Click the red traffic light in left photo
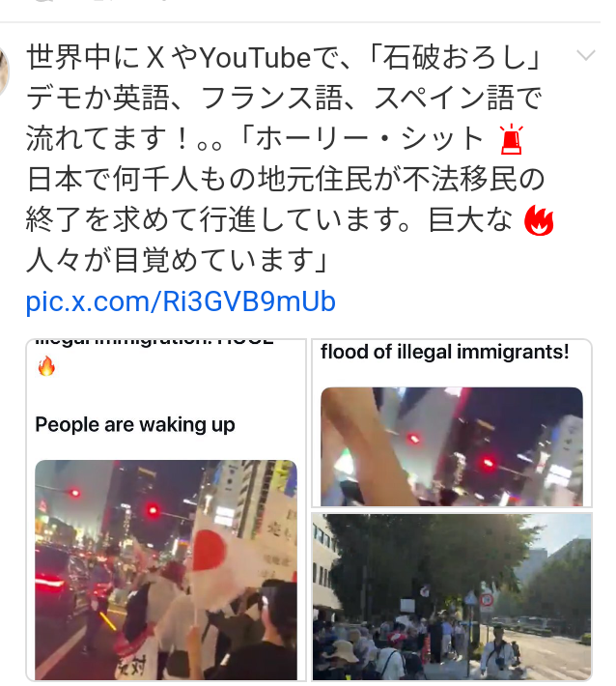Screen dimensions: 616x686 [153, 510]
